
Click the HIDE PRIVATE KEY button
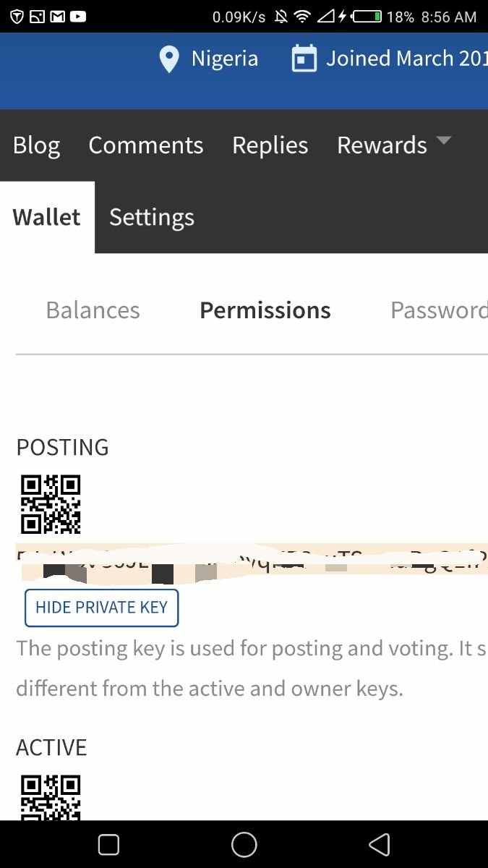point(101,608)
